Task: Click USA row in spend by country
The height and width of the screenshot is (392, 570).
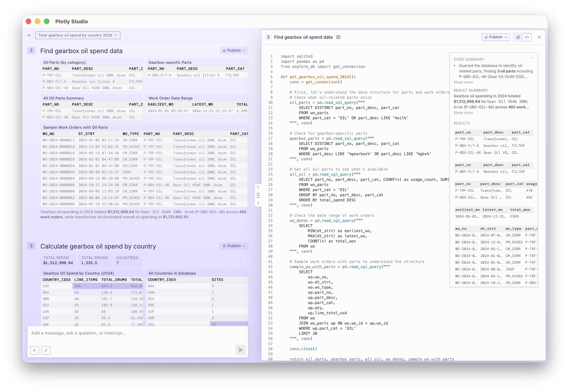Action: pos(92,286)
